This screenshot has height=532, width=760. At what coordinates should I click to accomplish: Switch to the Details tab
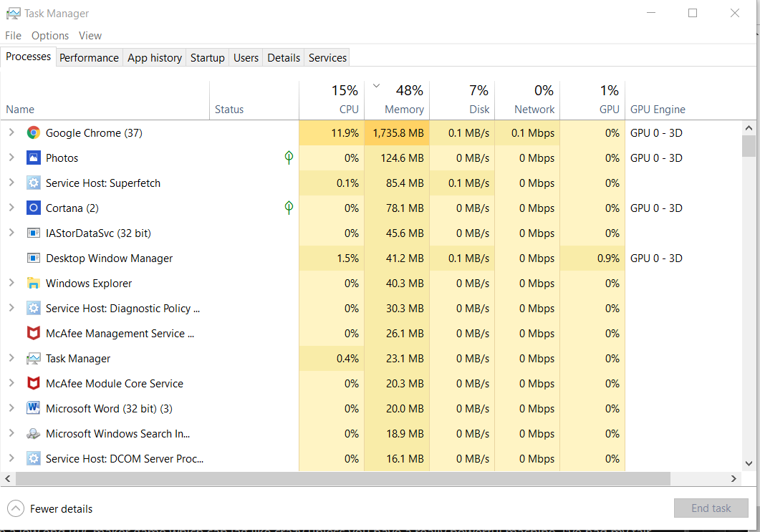coord(284,58)
